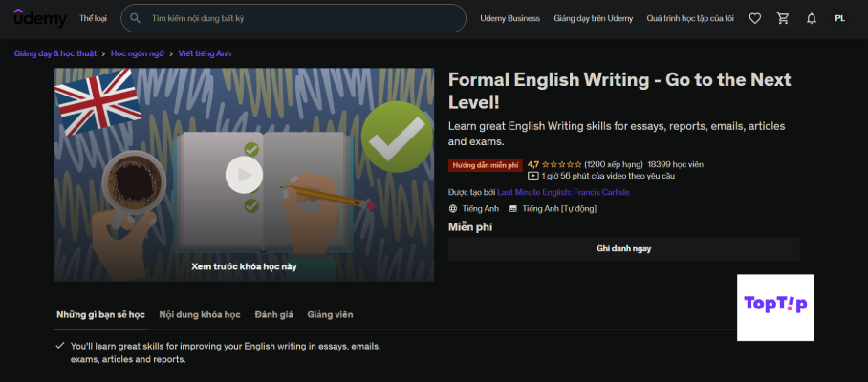Focus the search input field
This screenshot has height=382, width=868.
pos(293,18)
